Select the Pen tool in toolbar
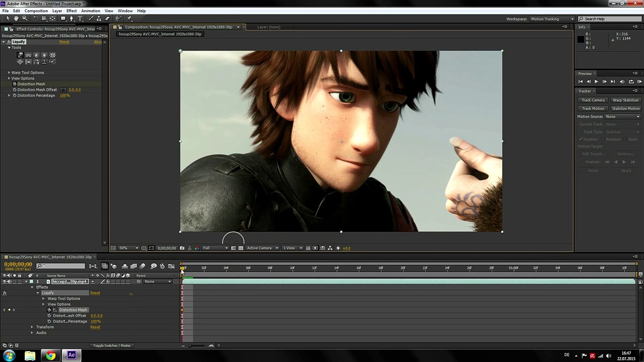This screenshot has height=362, width=644. (71, 19)
